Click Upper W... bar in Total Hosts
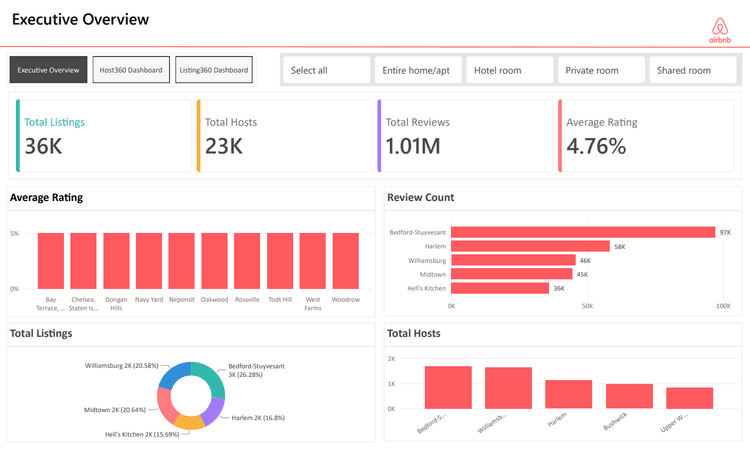 click(x=690, y=398)
